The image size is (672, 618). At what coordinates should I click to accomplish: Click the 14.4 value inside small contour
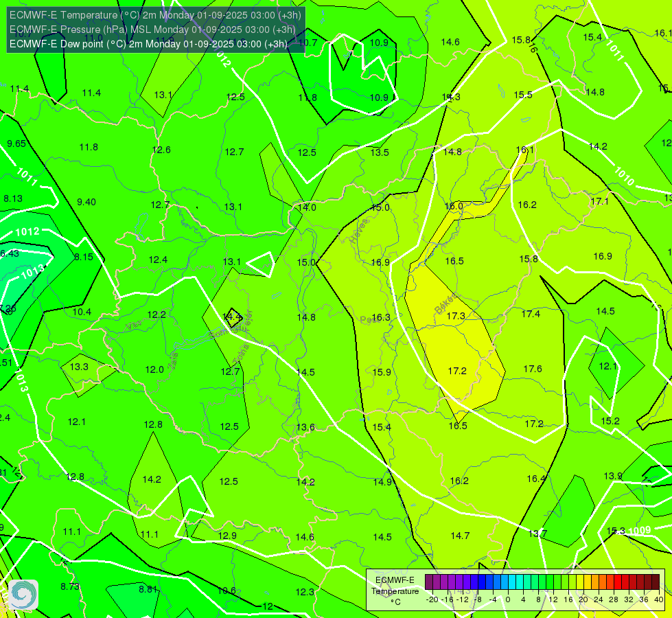[x=232, y=317]
